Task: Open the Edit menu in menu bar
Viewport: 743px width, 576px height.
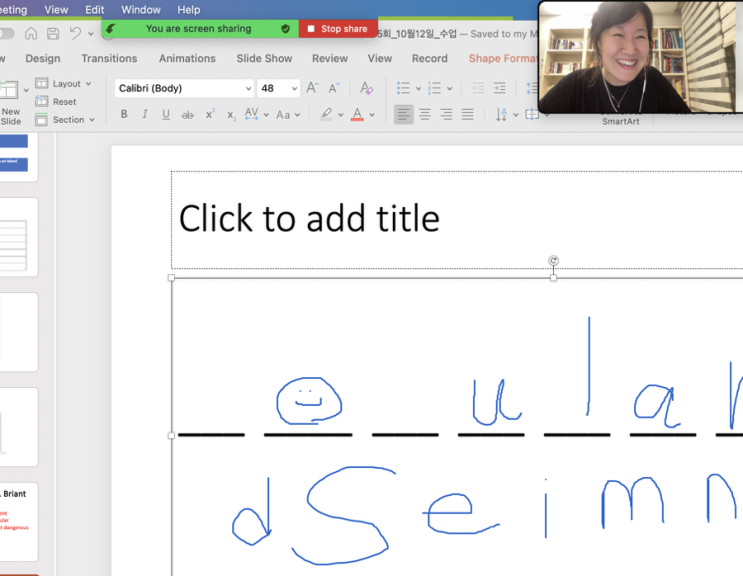Action: pyautogui.click(x=95, y=9)
